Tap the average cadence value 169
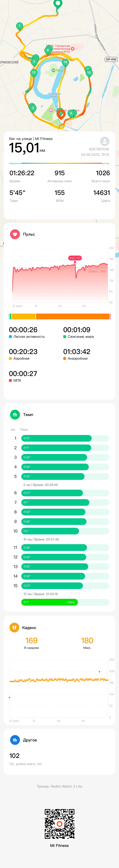The height and width of the screenshot is (868, 119). tap(31, 641)
